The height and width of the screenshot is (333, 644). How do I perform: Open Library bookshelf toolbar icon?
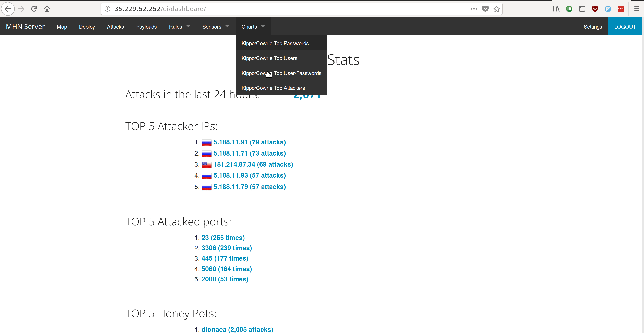pos(556,9)
